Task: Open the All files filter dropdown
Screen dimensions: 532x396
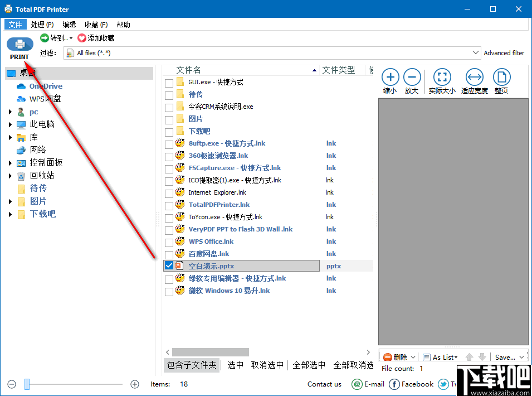Action: (x=475, y=52)
